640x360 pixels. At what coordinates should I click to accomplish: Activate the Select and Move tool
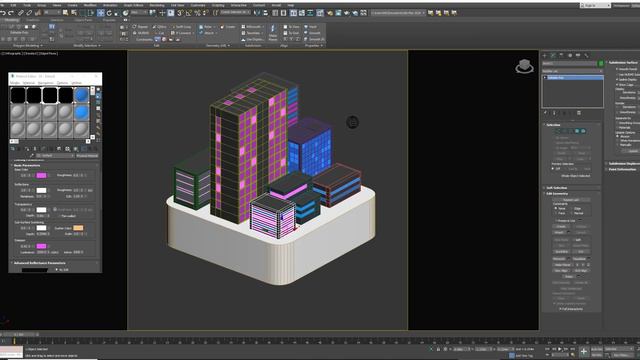[x=100, y=13]
